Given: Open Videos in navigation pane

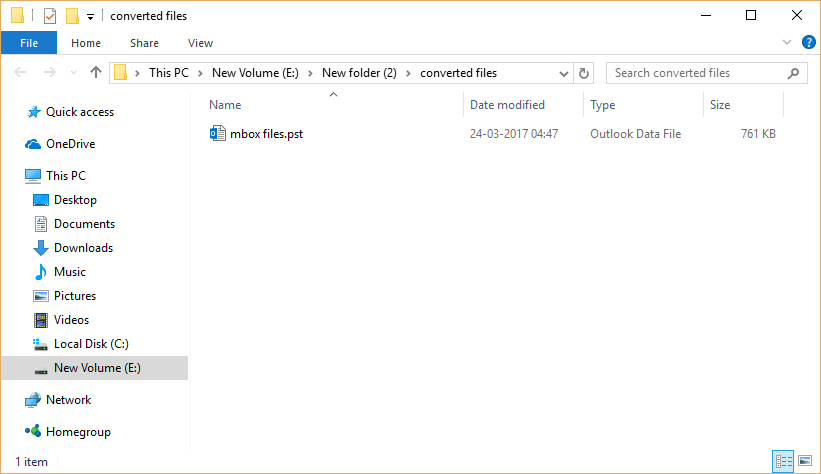Looking at the screenshot, I should point(71,320).
